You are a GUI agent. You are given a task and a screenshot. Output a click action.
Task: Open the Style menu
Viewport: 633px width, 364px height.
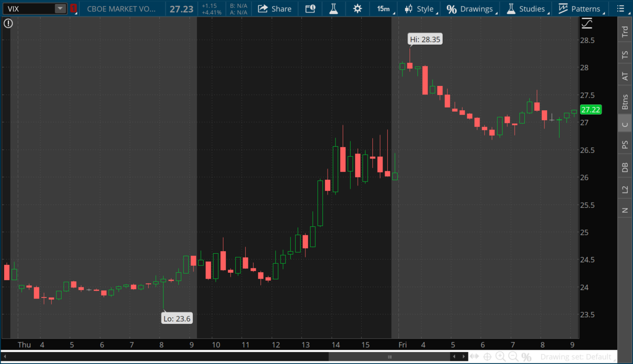click(419, 8)
